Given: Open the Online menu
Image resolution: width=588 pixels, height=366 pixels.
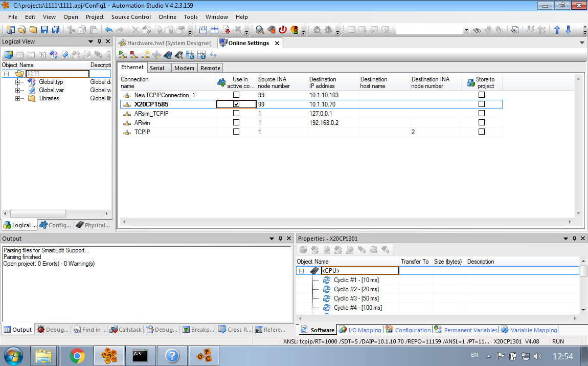Looking at the screenshot, I should 167,17.
